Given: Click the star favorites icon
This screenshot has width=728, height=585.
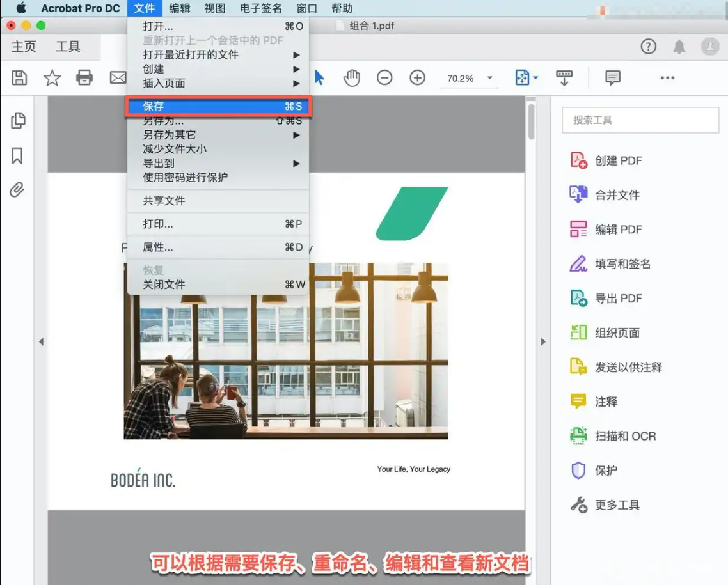Looking at the screenshot, I should coord(52,77).
